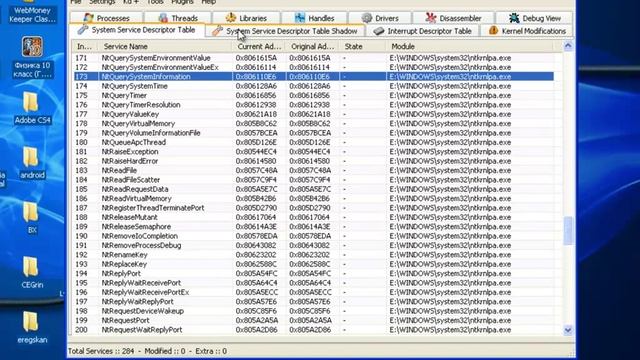Switch to Interrupt Descriptor Table tab
The image size is (640, 360).
point(422,31)
